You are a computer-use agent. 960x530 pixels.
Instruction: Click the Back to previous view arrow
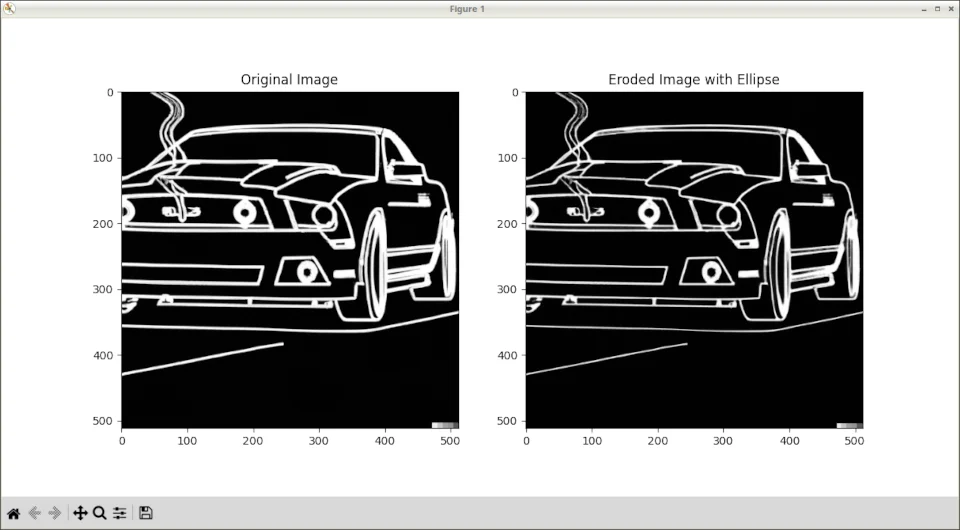coord(34,513)
